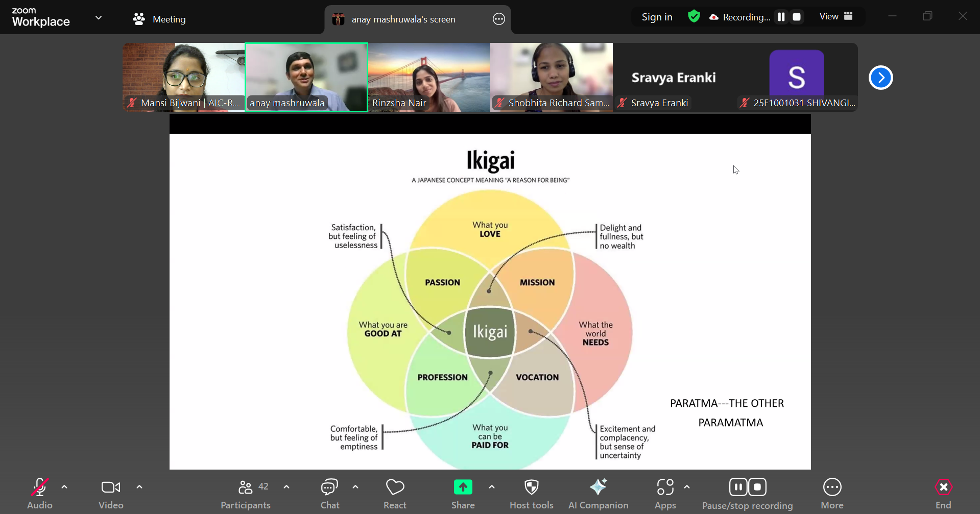The image size is (980, 514).
Task: Open the Apps panel
Action: pos(665,493)
